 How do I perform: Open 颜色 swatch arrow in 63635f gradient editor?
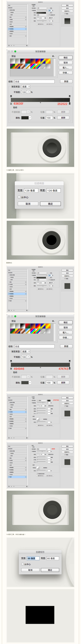(x=30, y=118)
